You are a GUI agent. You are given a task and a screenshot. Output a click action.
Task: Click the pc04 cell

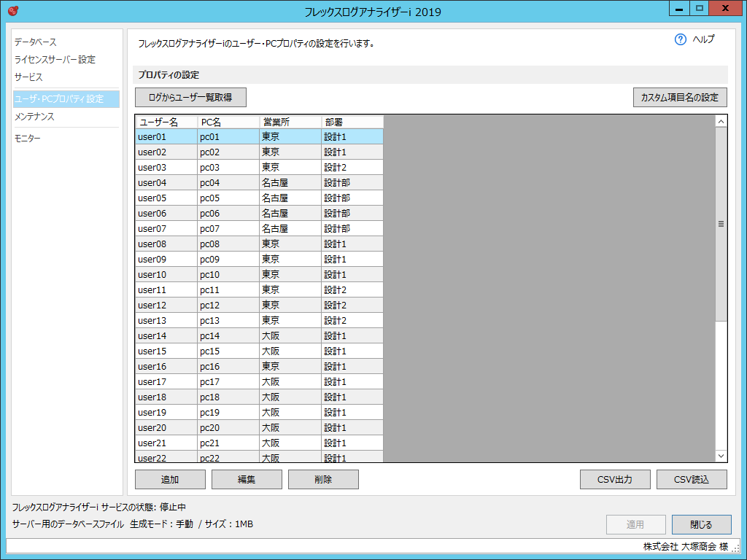coord(228,182)
